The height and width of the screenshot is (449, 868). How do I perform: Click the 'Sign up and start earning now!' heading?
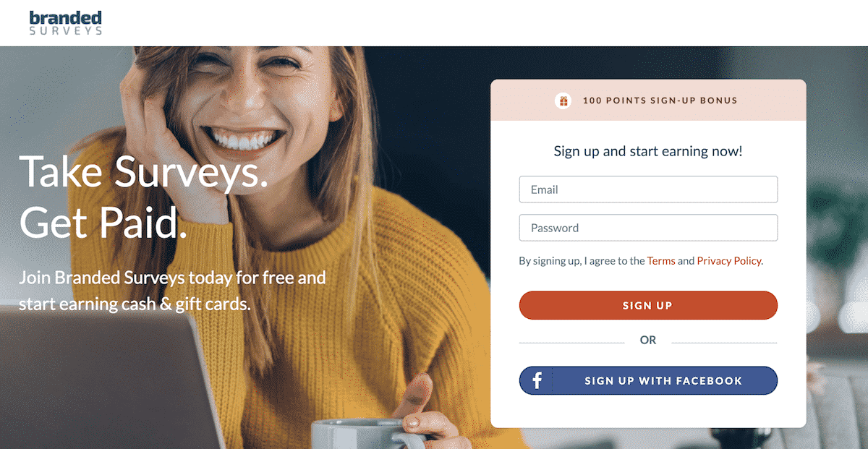[x=648, y=151]
